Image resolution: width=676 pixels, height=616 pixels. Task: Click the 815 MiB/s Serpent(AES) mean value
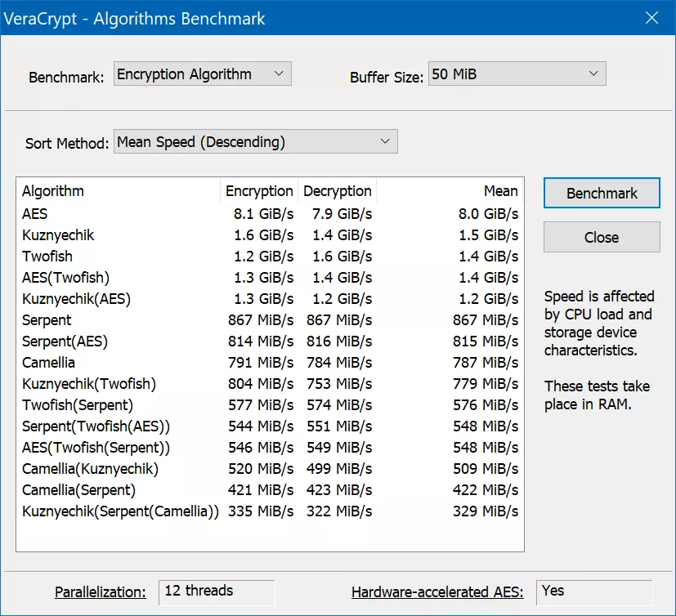pyautogui.click(x=486, y=341)
